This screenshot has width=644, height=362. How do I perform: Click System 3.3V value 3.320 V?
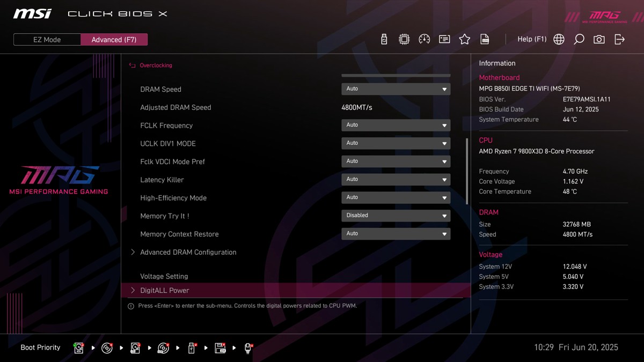point(573,287)
